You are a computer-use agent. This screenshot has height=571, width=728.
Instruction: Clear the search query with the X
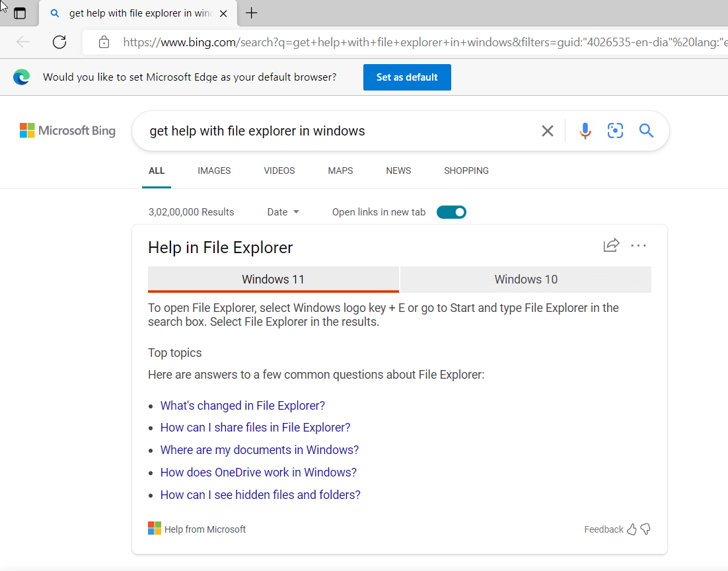click(x=547, y=131)
